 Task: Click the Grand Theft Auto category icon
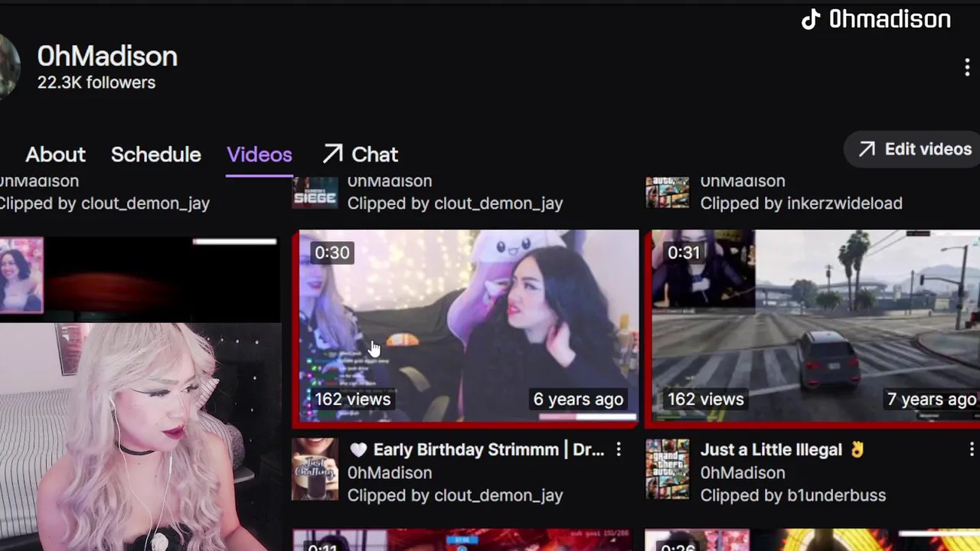tap(667, 469)
